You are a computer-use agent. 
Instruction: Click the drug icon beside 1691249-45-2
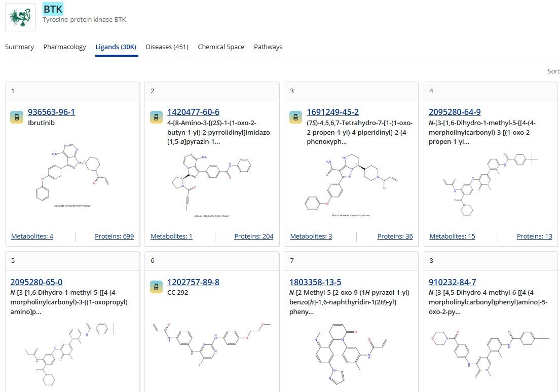[x=295, y=117]
